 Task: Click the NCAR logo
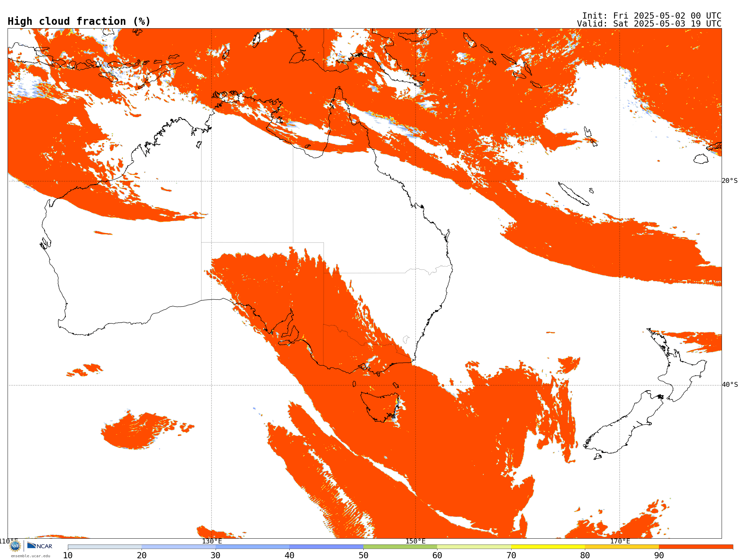[40, 546]
